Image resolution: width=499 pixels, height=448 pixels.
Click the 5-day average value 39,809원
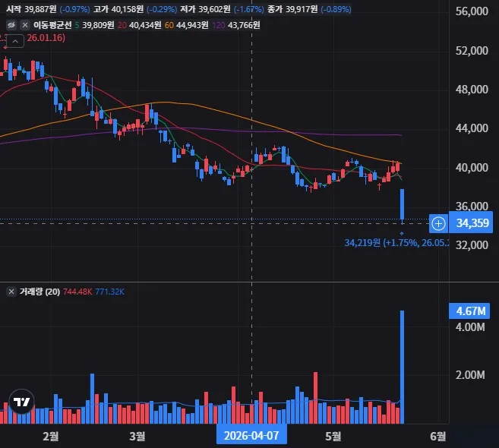[x=98, y=25]
